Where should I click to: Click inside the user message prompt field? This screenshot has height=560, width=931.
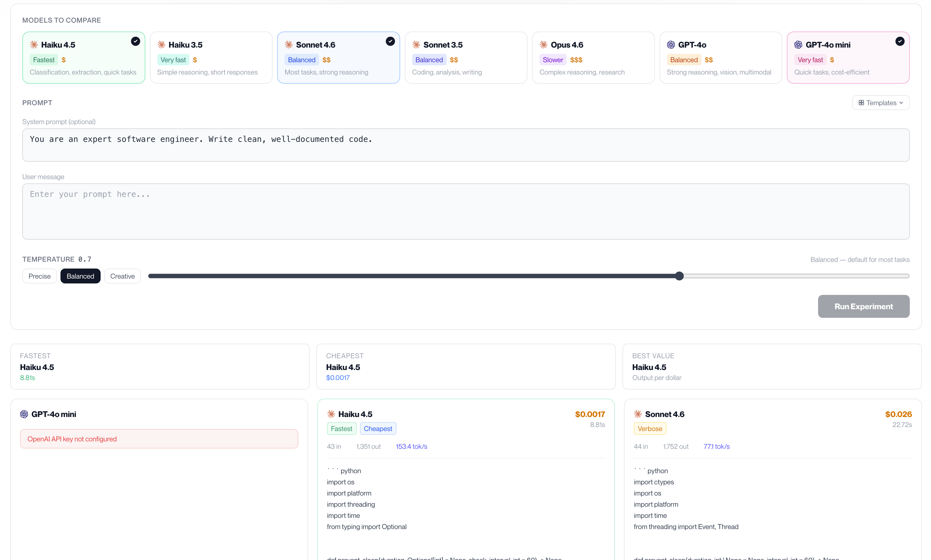click(x=466, y=211)
